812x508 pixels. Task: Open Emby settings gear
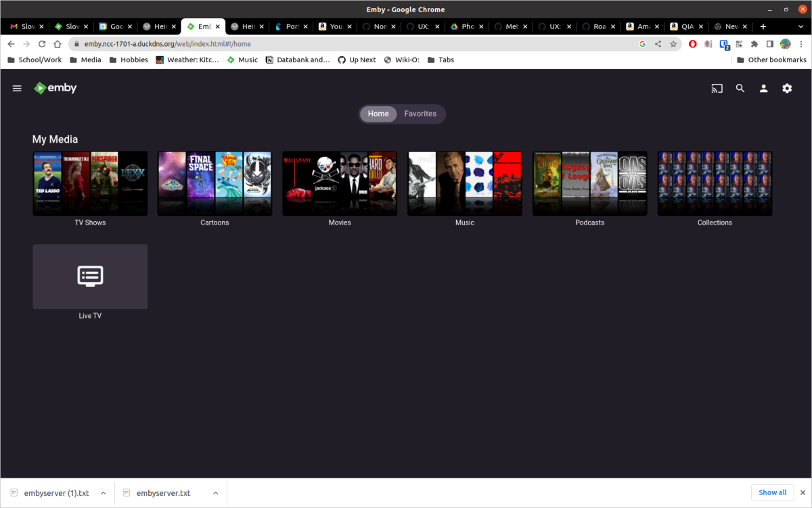click(x=787, y=89)
